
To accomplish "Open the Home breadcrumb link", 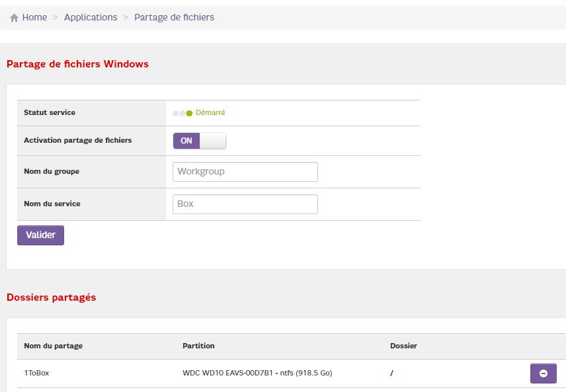I will 34,18.
